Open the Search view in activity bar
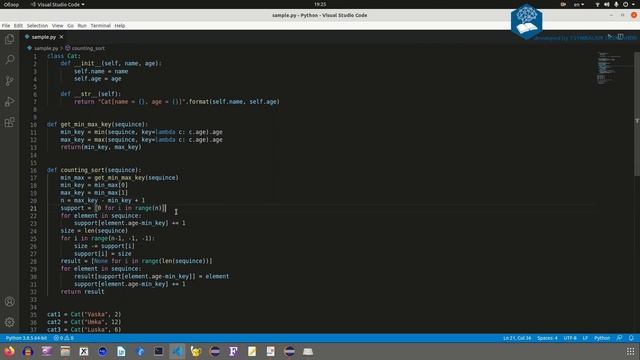640x360 pixels. point(9,60)
